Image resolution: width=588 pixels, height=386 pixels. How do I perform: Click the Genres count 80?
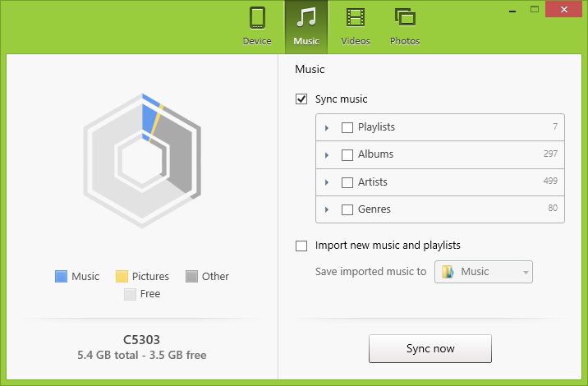pos(553,208)
